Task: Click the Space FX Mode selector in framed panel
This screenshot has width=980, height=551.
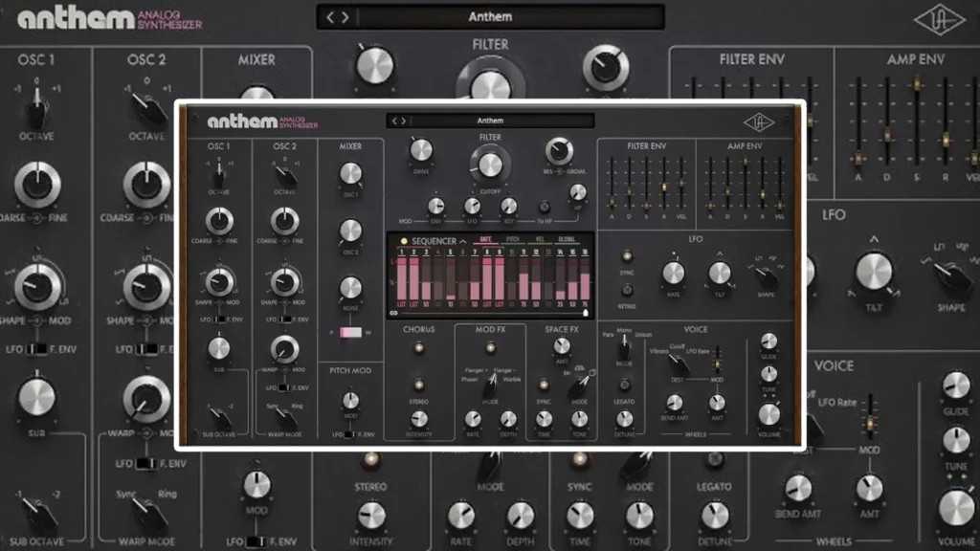Action: (x=579, y=386)
